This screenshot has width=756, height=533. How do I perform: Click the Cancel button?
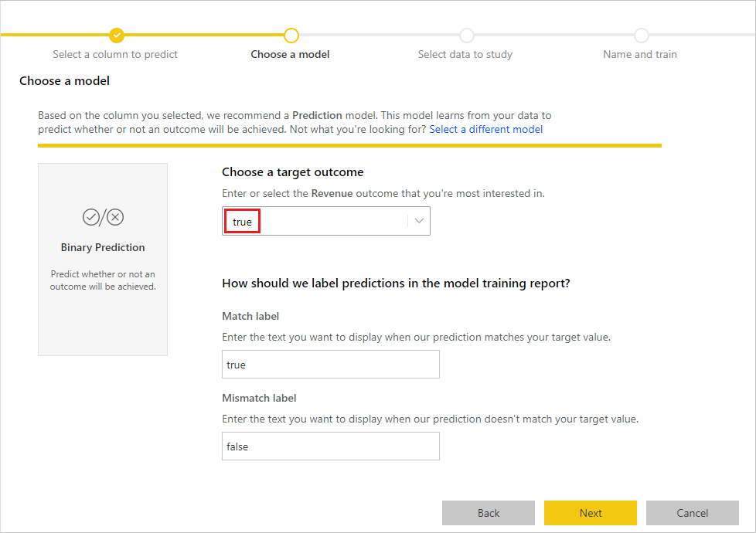pos(693,513)
